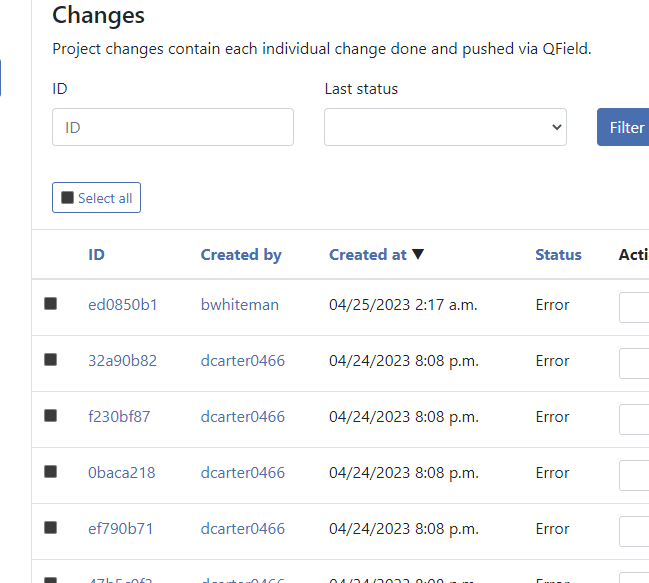
Task: Sort by the Status column header
Action: 558,255
